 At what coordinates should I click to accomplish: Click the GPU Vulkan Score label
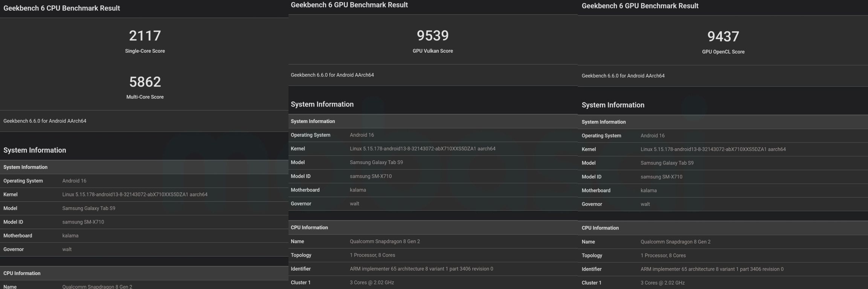click(x=433, y=51)
